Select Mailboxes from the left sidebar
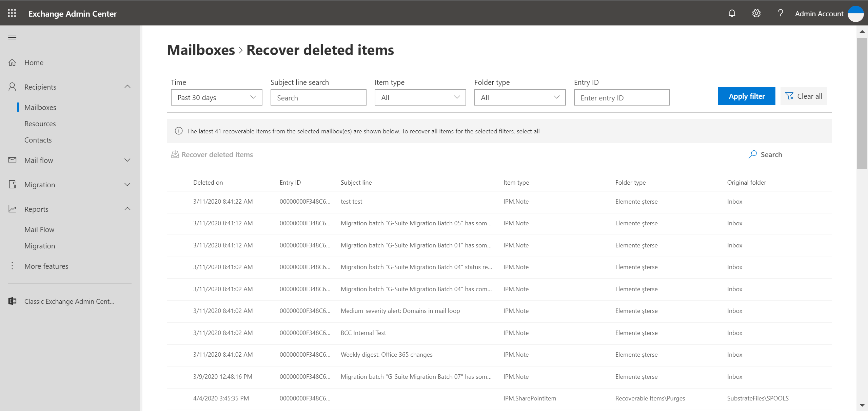Image resolution: width=868 pixels, height=412 pixels. [x=40, y=107]
